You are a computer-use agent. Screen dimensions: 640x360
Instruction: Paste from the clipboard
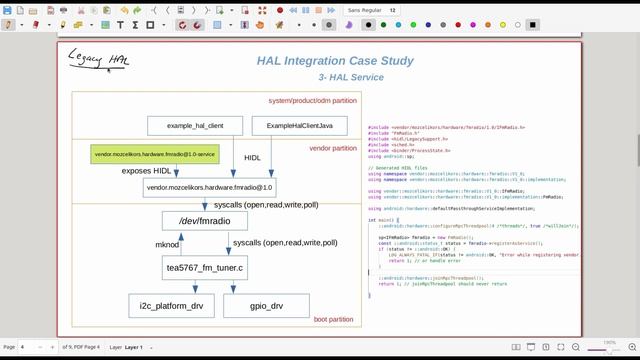coord(107,10)
